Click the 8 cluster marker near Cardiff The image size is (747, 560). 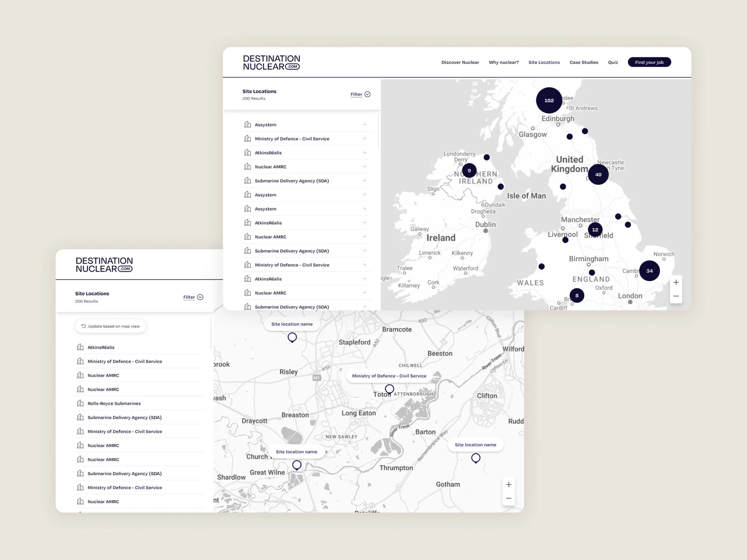577,296
